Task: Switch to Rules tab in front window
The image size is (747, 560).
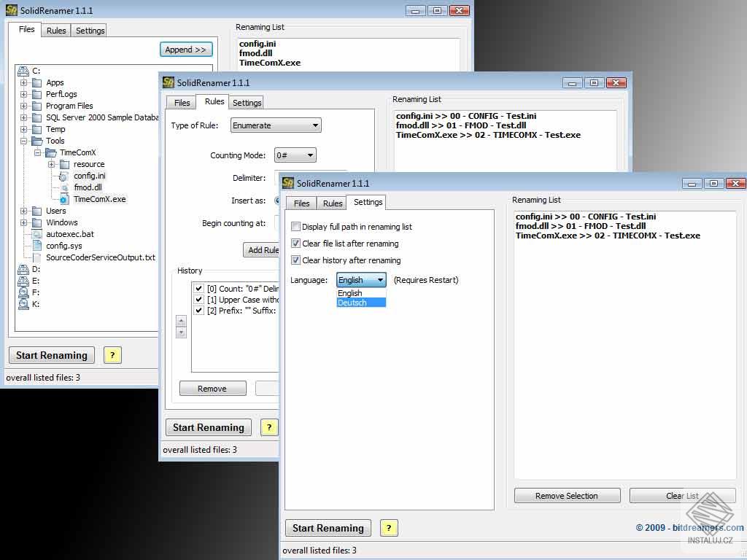Action: click(333, 203)
